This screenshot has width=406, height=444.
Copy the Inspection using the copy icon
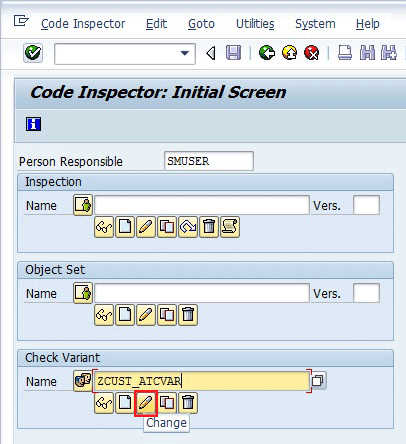tap(167, 227)
